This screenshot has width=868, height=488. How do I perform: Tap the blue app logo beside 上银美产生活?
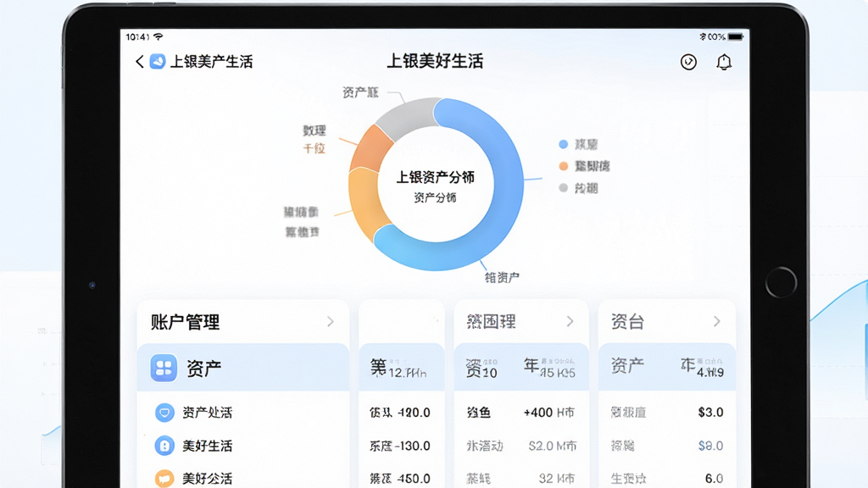tap(158, 61)
